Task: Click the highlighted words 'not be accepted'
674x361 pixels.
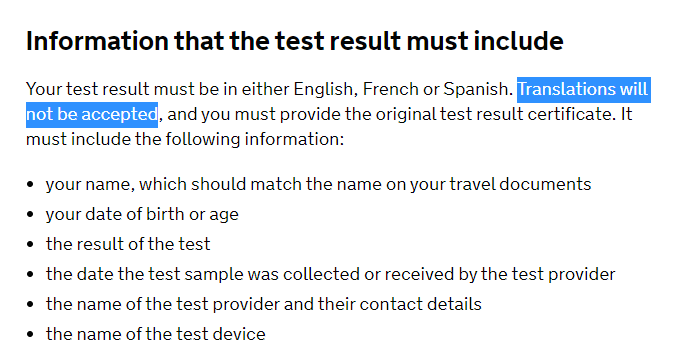Action: pyautogui.click(x=92, y=114)
